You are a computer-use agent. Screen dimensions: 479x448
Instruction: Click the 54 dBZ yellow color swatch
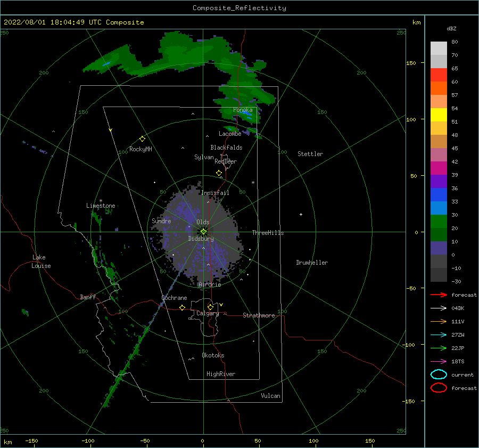439,115
